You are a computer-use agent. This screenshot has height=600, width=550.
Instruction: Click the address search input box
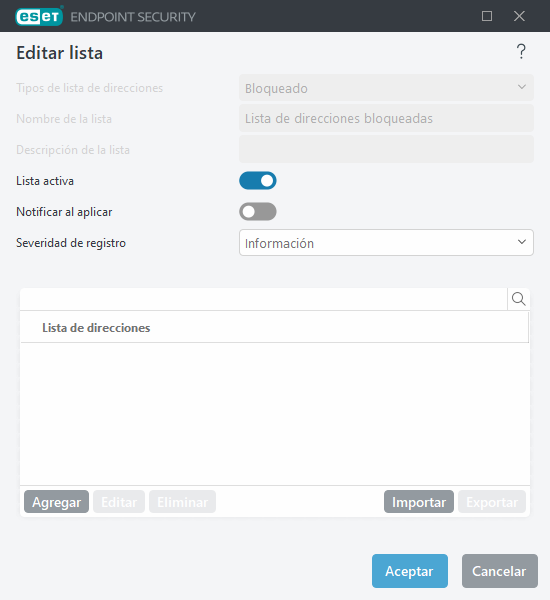[264, 299]
